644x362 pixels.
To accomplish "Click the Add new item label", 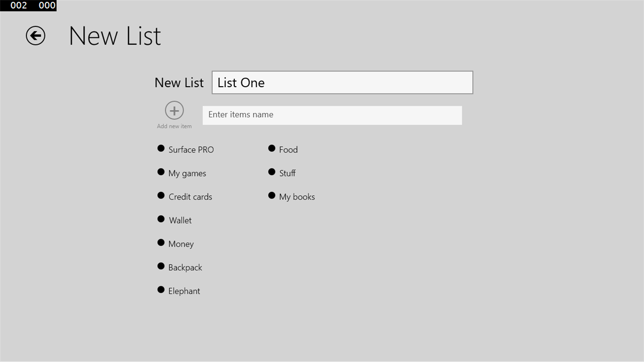I will pyautogui.click(x=174, y=126).
